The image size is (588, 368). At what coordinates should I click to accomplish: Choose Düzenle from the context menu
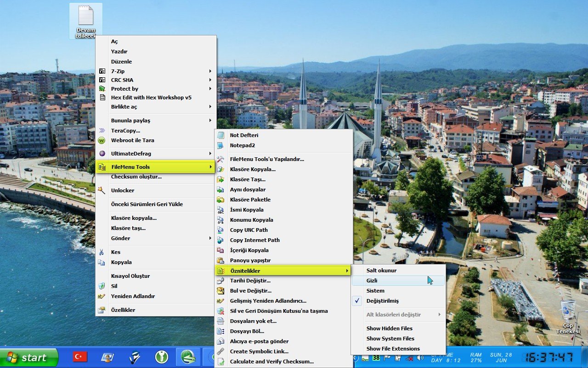click(x=156, y=62)
